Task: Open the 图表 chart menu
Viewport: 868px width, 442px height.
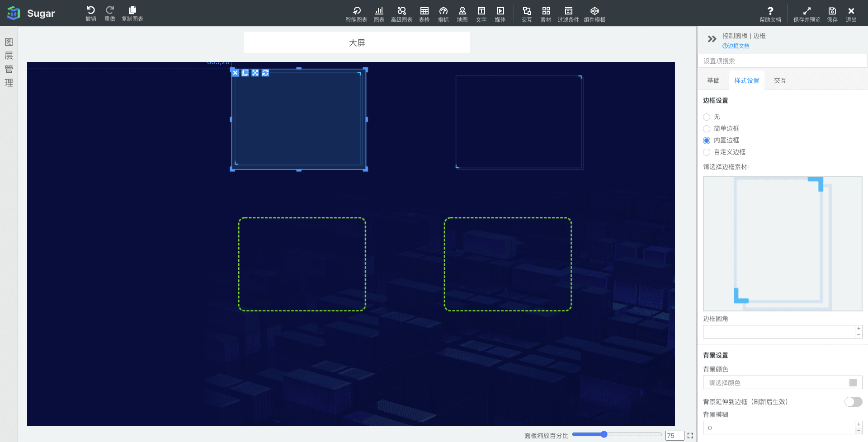Action: point(379,14)
